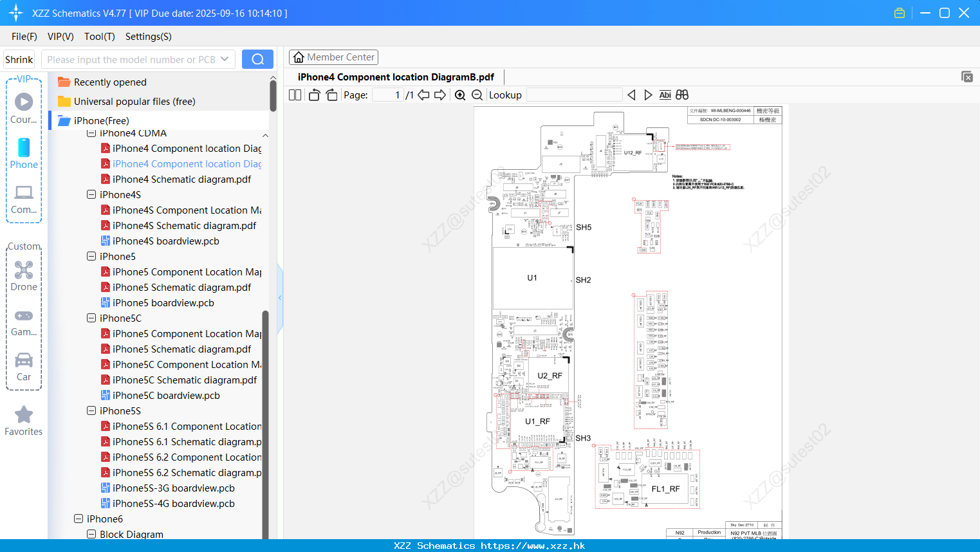Click the house icon in Member Center
This screenshot has height=552, width=980.
(299, 57)
